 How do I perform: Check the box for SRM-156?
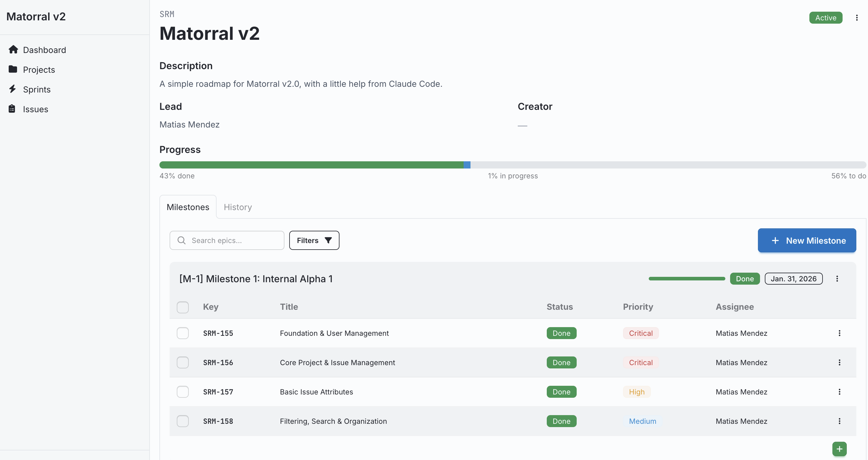click(x=183, y=362)
